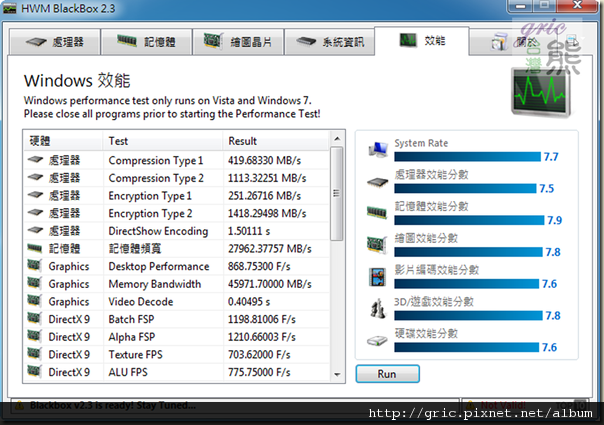Image resolution: width=604 pixels, height=425 pixels.
Task: Click result 868.75300 F/s
Action: [x=259, y=266]
